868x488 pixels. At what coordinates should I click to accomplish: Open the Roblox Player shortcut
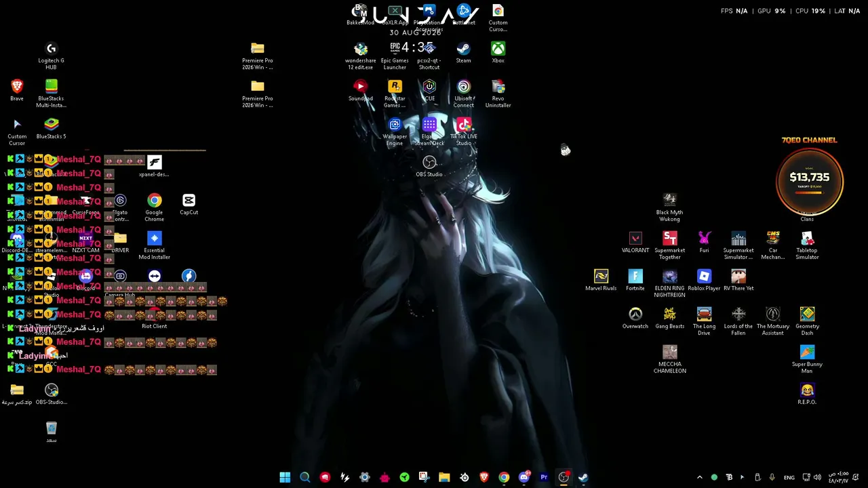click(x=704, y=280)
